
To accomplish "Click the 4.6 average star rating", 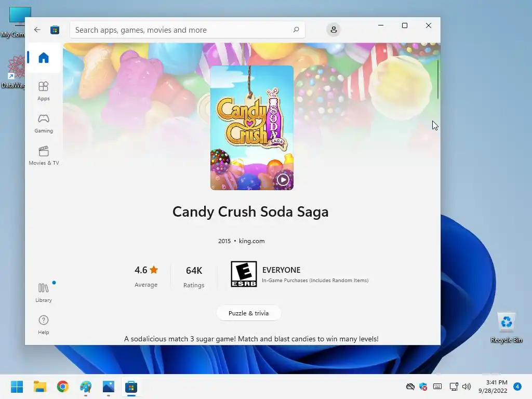I will pos(146,276).
